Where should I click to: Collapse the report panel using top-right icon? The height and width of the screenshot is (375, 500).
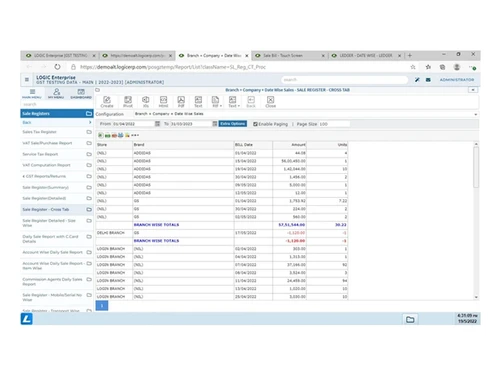pos(473,90)
